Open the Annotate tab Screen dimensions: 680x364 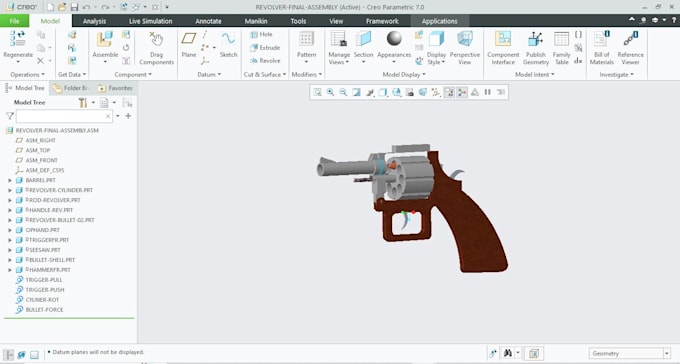coord(208,21)
